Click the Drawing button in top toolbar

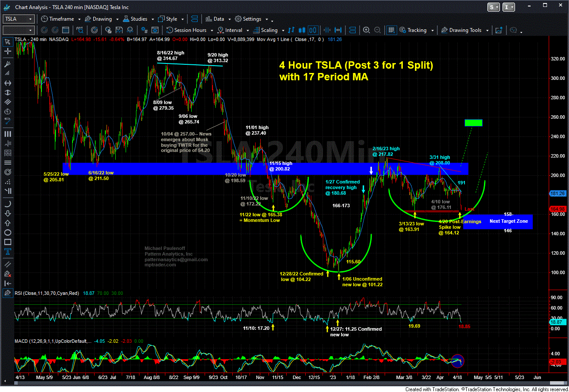point(98,19)
